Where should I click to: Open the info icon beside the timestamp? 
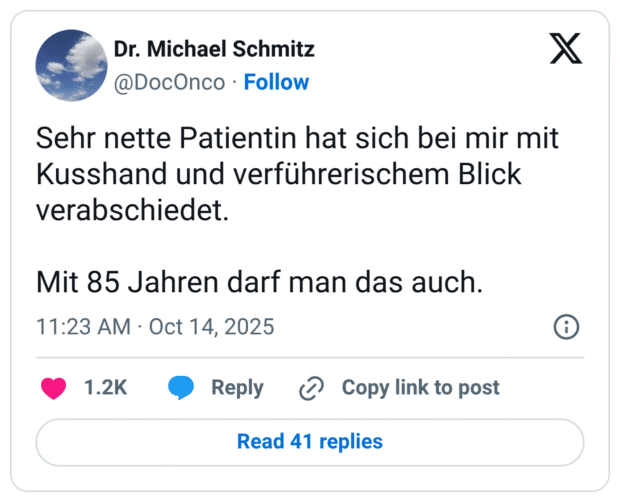coord(566,327)
